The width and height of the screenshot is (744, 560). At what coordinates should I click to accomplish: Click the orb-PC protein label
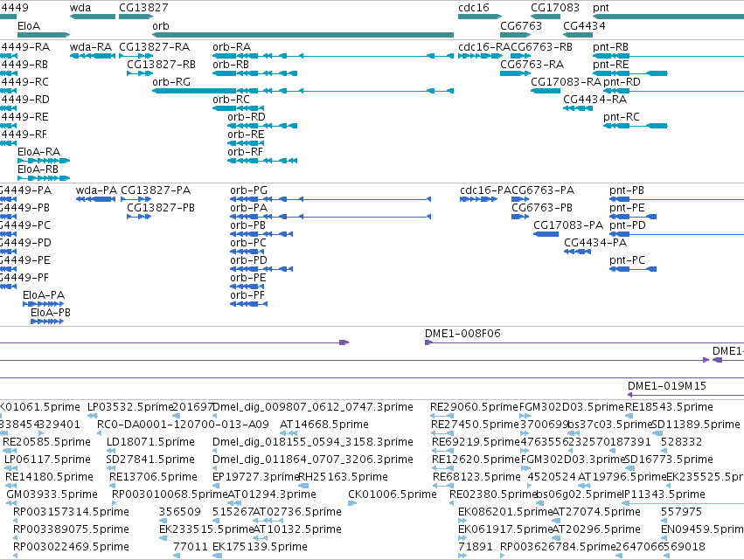click(248, 243)
